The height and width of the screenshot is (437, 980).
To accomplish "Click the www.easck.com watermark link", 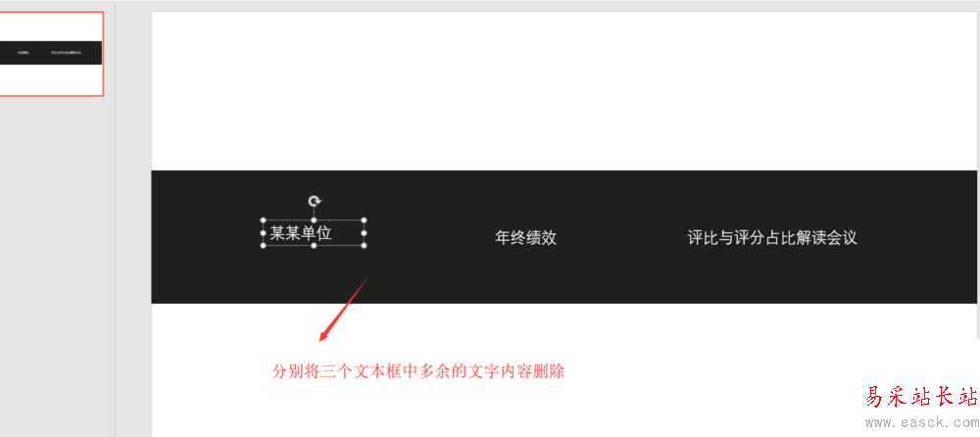I will tap(921, 422).
